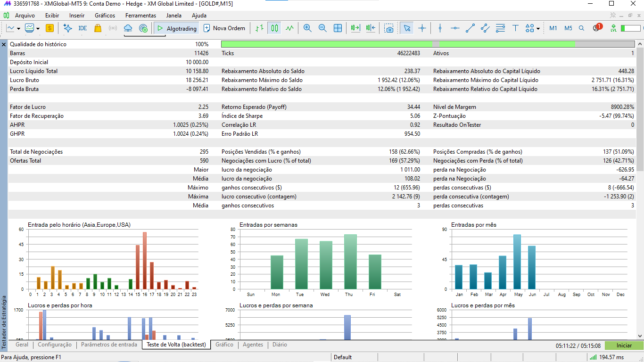Click the green level progress bar in toolbar
Screen dimensions: 644x362
(630, 28)
